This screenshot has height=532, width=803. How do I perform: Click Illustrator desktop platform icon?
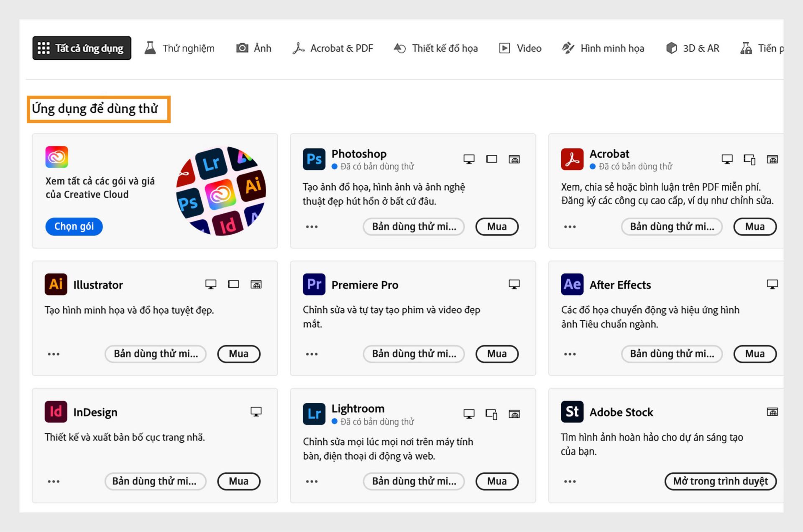211,285
